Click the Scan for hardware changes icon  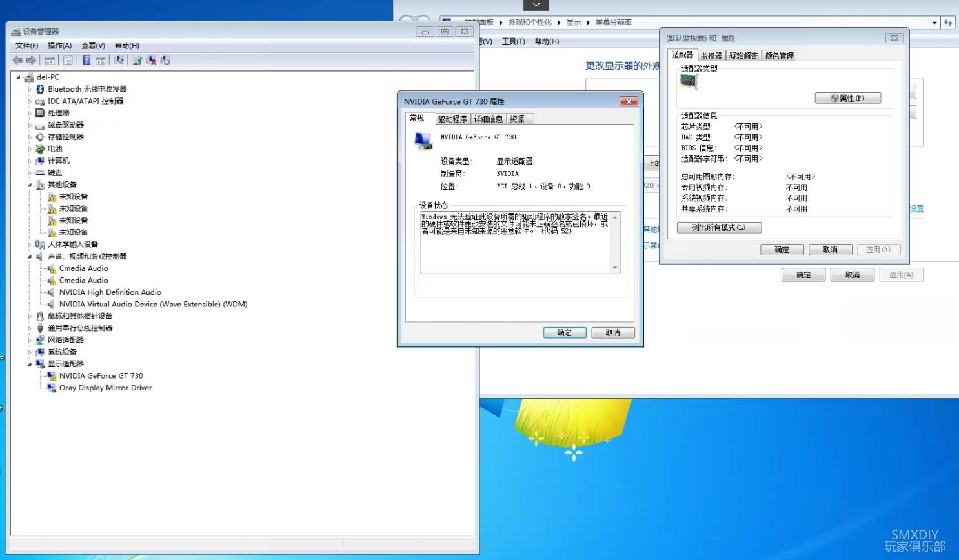(119, 60)
